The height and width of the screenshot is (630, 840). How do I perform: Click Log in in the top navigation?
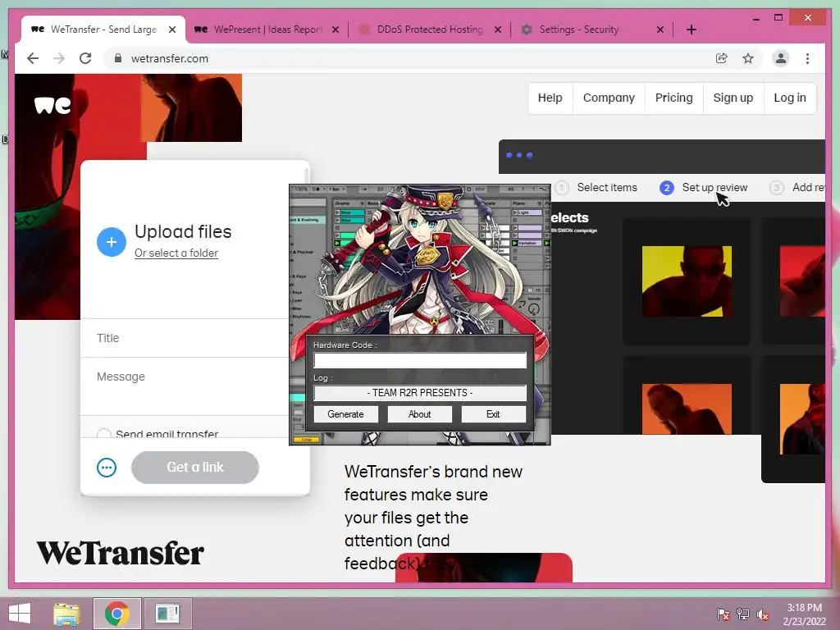coord(790,98)
